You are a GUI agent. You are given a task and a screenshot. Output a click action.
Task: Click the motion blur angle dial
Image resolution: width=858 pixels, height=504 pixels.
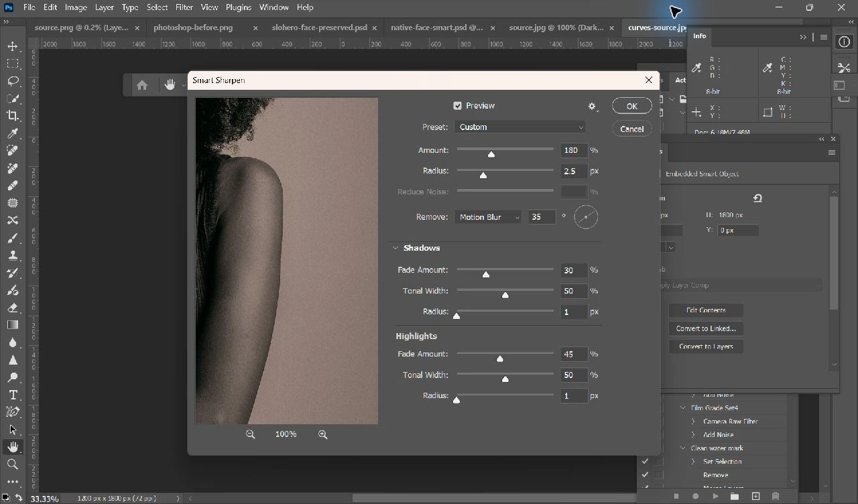tap(586, 217)
